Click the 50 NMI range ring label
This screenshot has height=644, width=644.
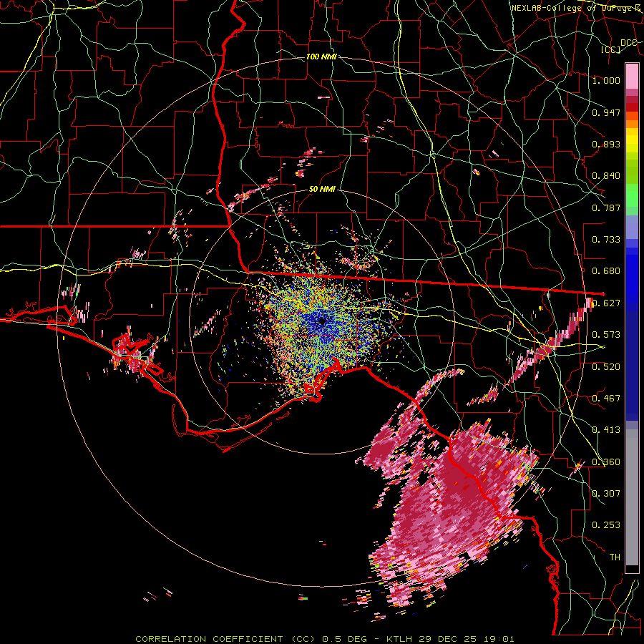322,190
